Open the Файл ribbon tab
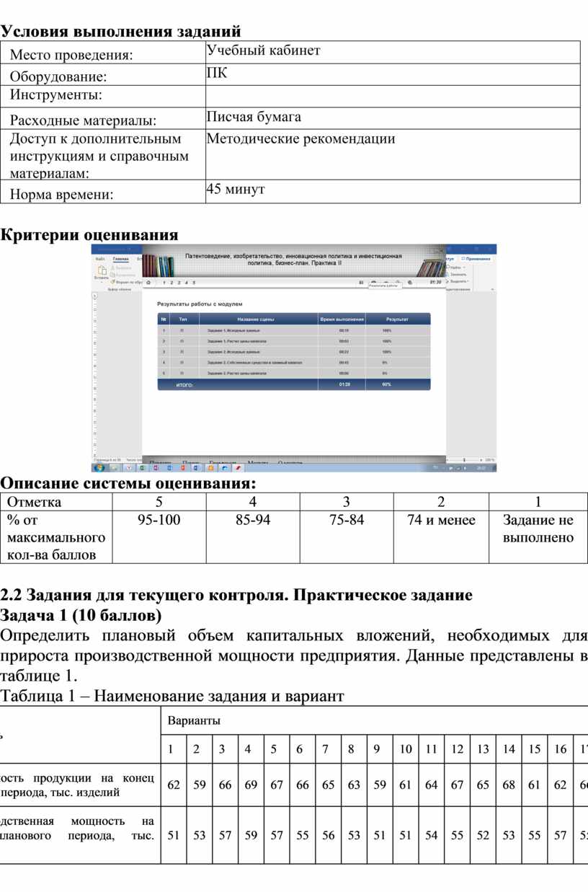 click(100, 257)
